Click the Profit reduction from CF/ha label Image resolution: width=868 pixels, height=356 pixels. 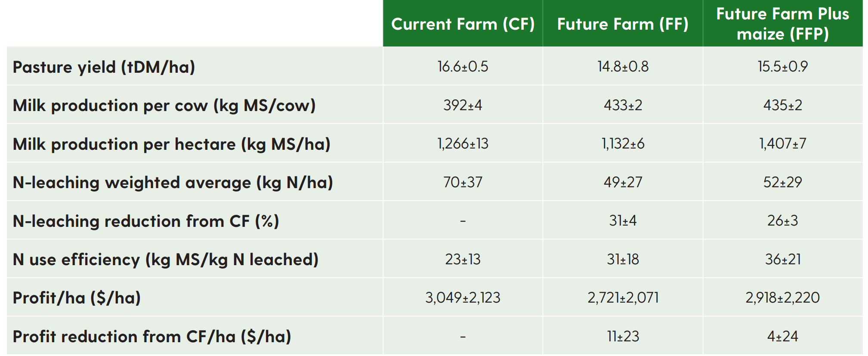pyautogui.click(x=152, y=337)
